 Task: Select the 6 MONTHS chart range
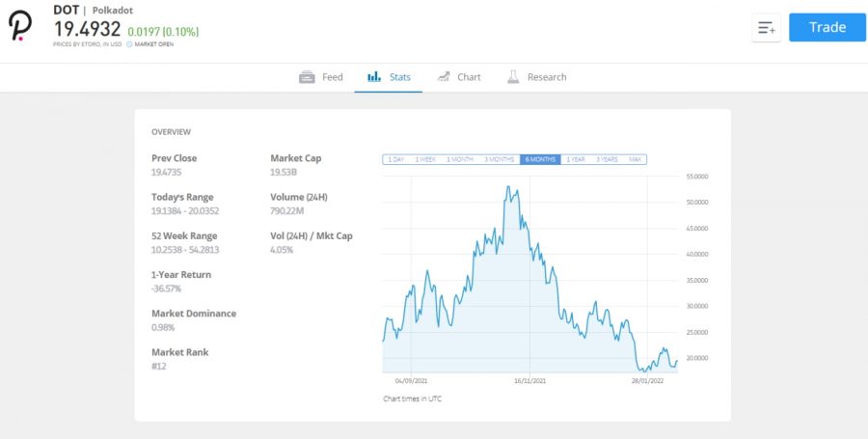(540, 159)
